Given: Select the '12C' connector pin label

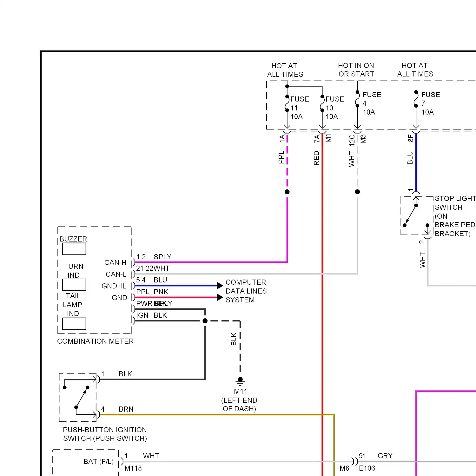Looking at the screenshot, I should (x=352, y=140).
